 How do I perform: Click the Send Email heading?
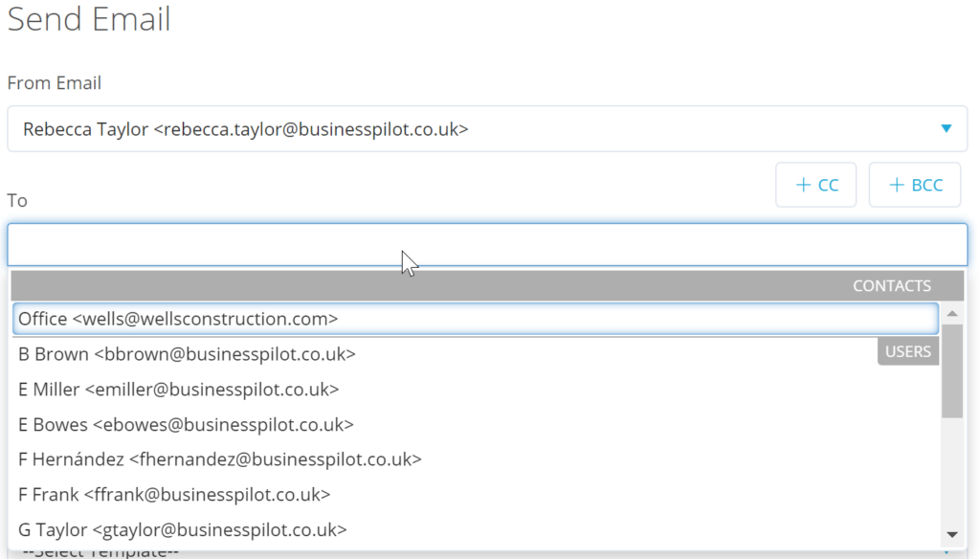(x=89, y=19)
